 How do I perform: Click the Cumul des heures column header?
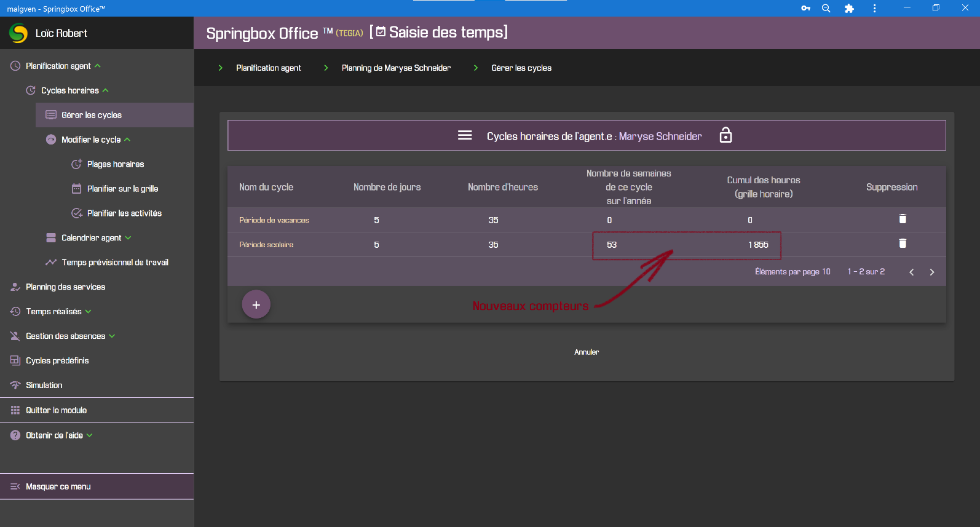pos(764,187)
